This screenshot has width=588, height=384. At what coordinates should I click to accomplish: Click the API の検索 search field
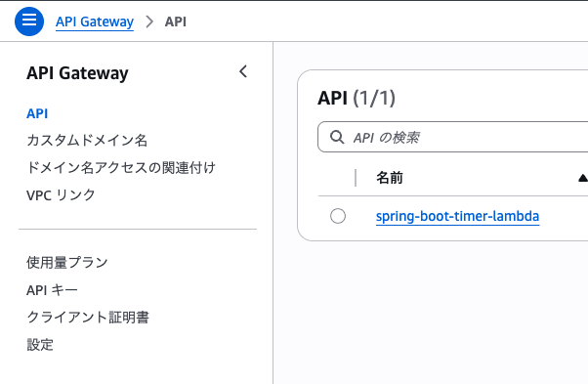pyautogui.click(x=452, y=137)
